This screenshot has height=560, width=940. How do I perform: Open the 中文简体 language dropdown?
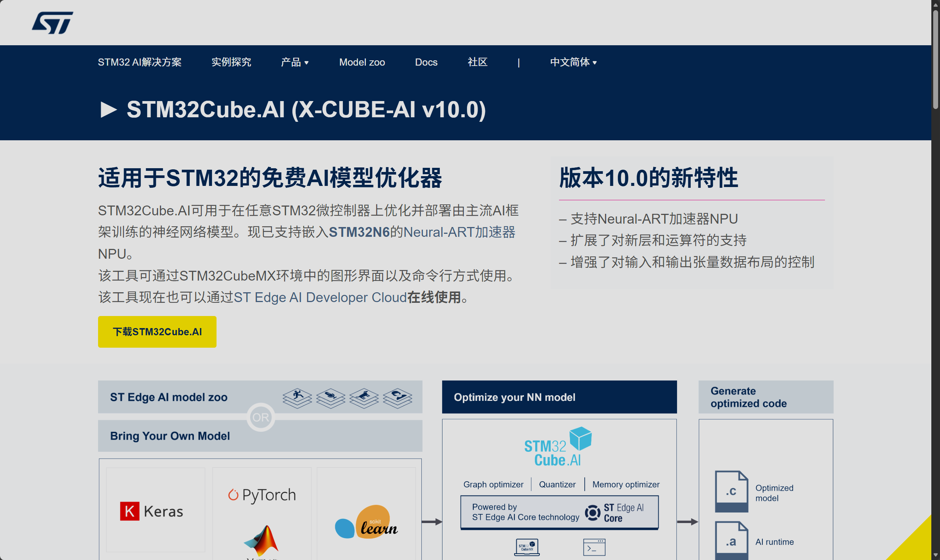click(x=573, y=62)
